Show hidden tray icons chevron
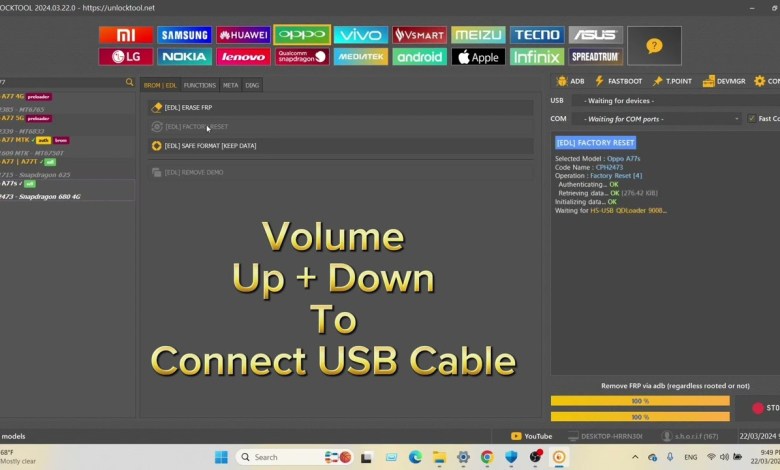Viewport: 780px width, 470px height. pyautogui.click(x=635, y=457)
